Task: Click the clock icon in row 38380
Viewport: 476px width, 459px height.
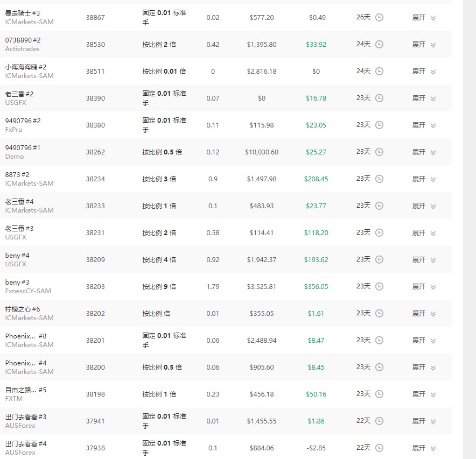Action: click(379, 125)
